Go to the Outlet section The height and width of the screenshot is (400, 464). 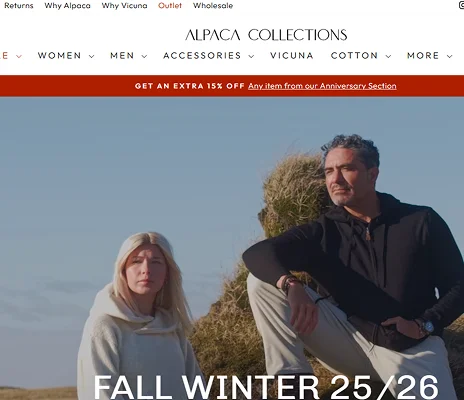170,6
